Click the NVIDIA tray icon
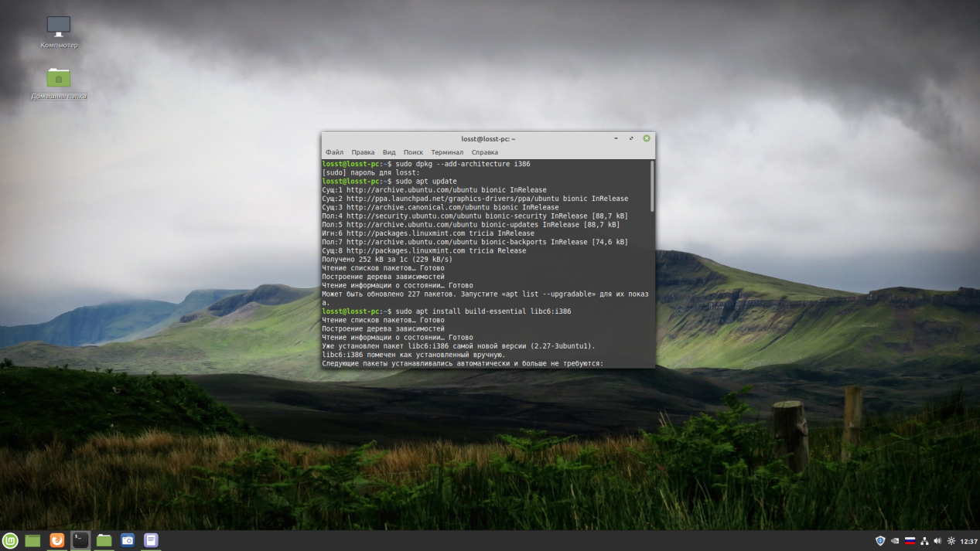980x551 pixels. 895,541
